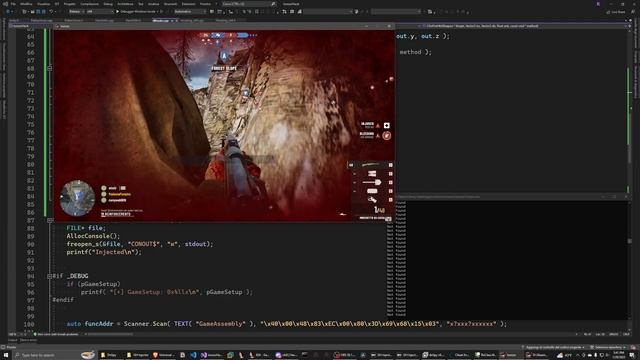
Task: Open the Analizza menu
Action: point(154,4)
